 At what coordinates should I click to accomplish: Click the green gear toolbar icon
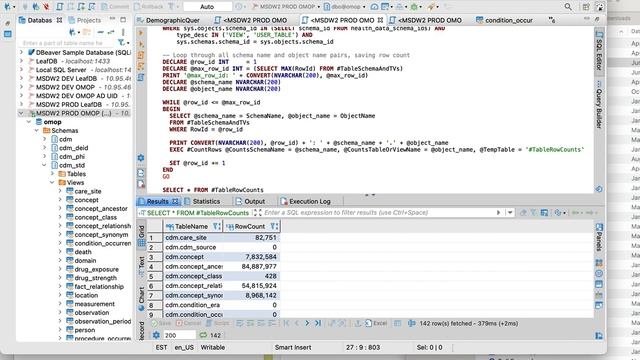pos(414,7)
